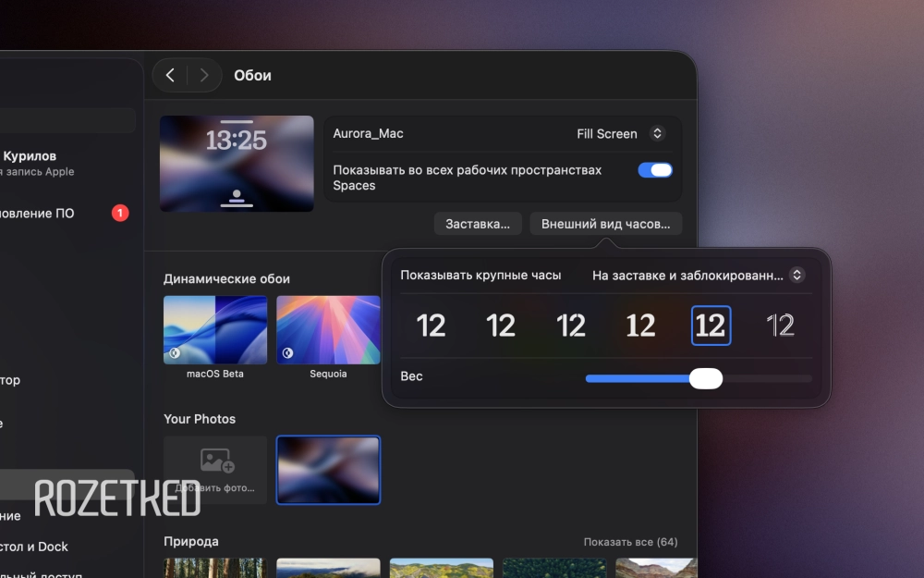Viewport: 924px width, 578px height.
Task: Select the Sequoia dynamic wallpaper
Action: (x=328, y=330)
